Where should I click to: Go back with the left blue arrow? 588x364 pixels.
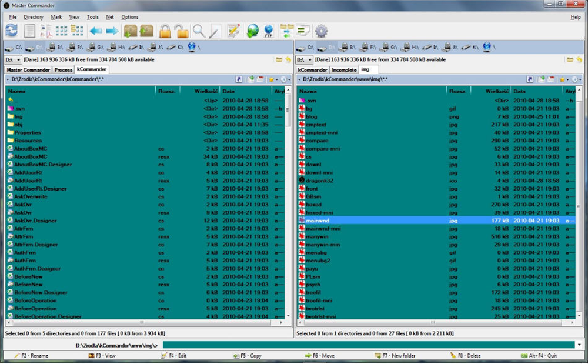[x=96, y=31]
